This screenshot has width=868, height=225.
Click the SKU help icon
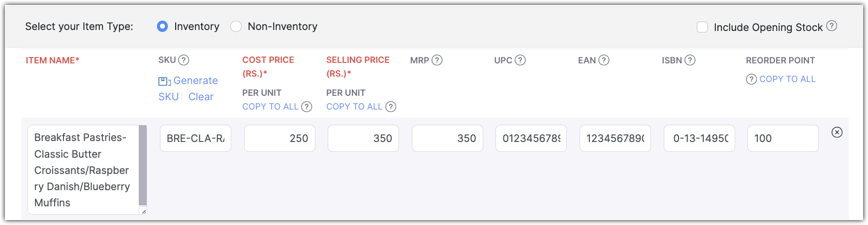[184, 60]
